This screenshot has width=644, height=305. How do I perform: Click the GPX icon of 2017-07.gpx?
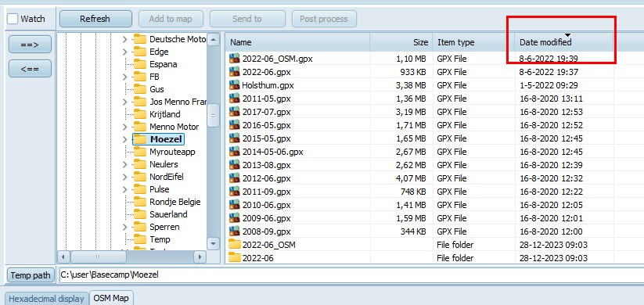coord(235,112)
